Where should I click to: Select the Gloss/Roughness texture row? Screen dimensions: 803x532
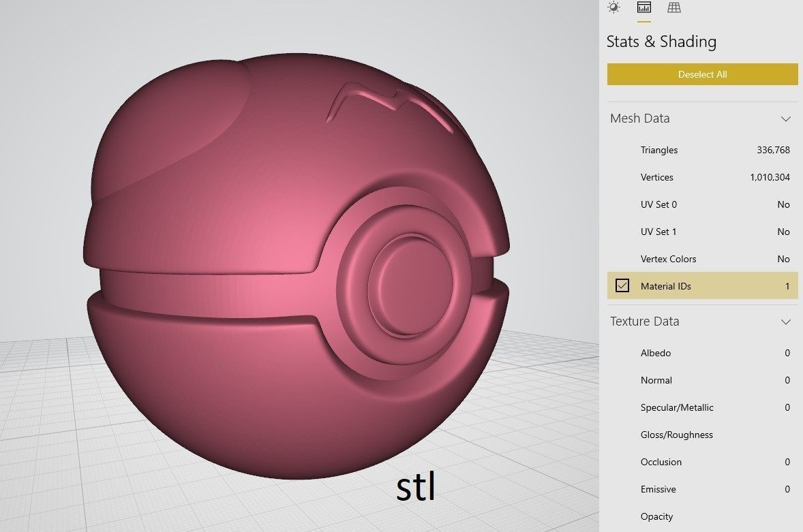[702, 435]
